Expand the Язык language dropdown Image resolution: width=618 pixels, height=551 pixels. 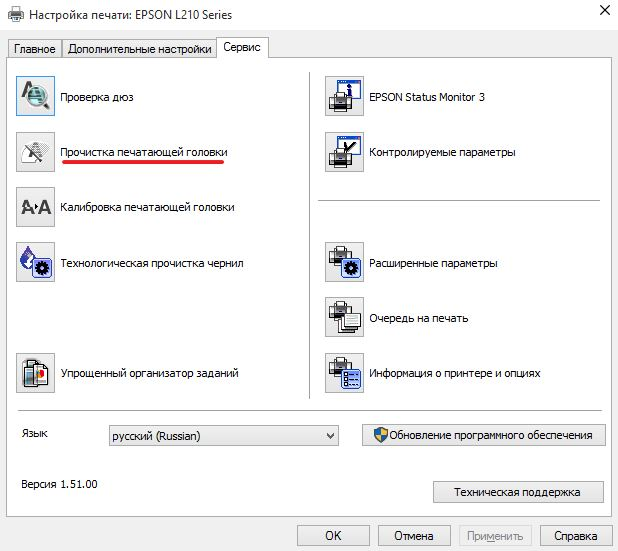point(224,436)
